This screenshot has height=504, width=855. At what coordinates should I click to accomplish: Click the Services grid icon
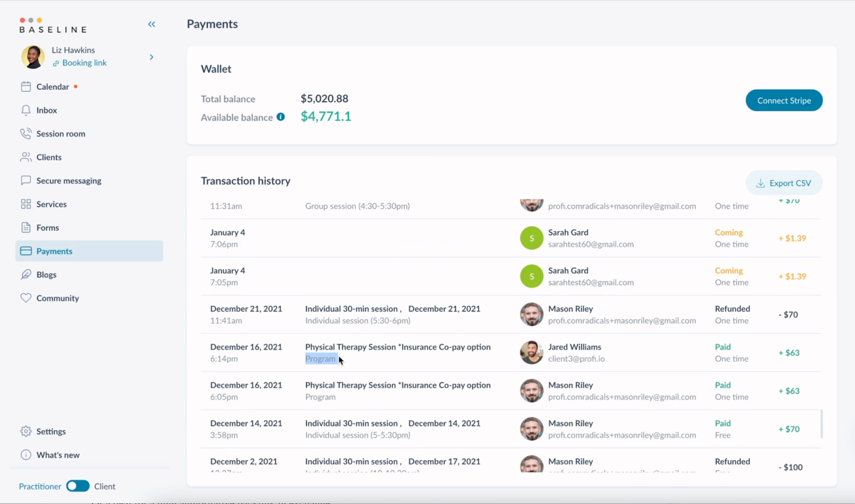point(26,204)
